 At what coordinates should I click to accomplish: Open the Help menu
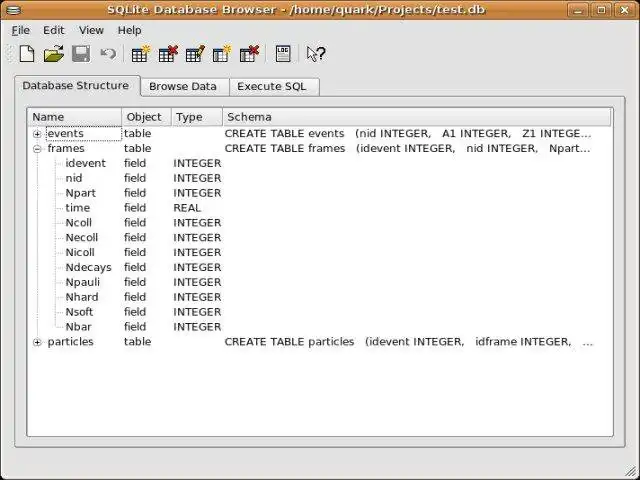tap(129, 30)
